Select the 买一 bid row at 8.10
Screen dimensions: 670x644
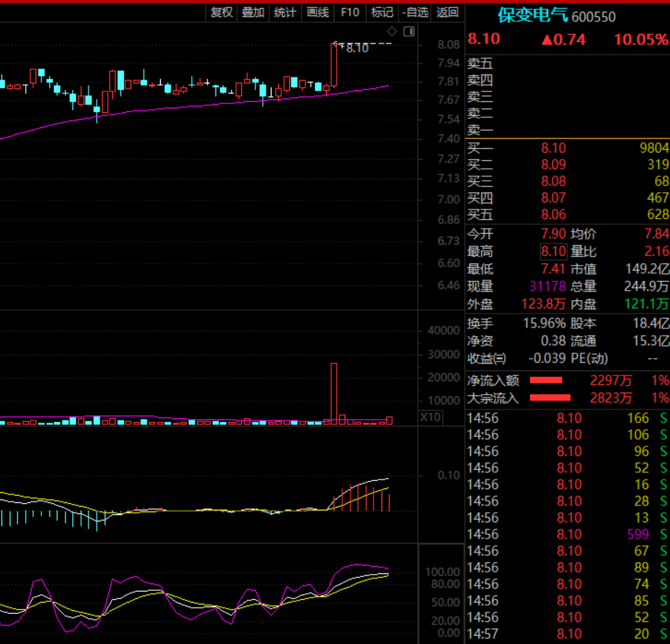tap(567, 148)
